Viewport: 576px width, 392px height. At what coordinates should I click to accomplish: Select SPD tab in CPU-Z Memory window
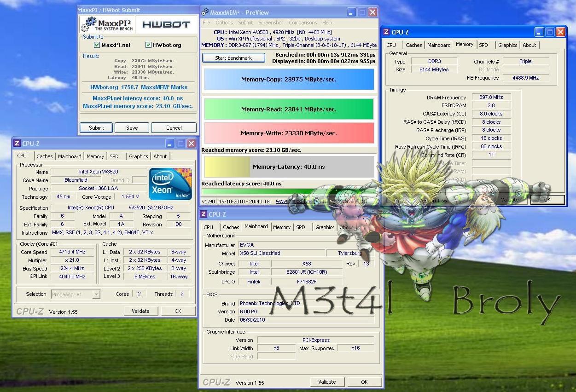click(483, 45)
